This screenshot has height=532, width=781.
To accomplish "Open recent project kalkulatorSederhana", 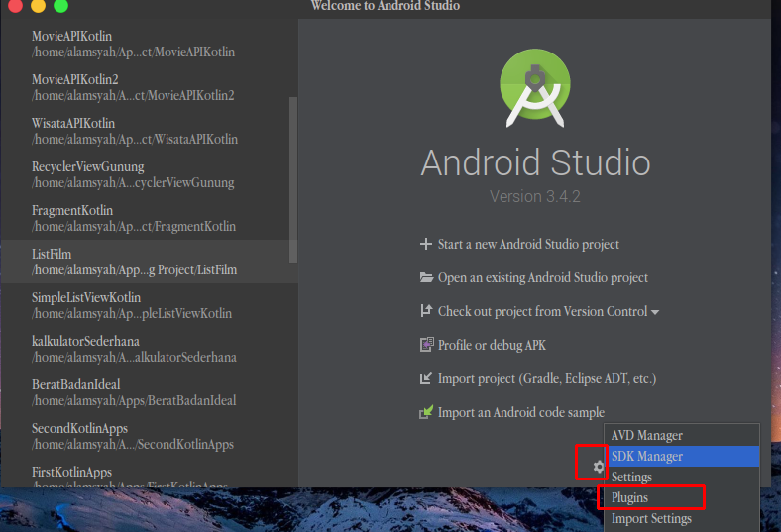I will point(150,349).
